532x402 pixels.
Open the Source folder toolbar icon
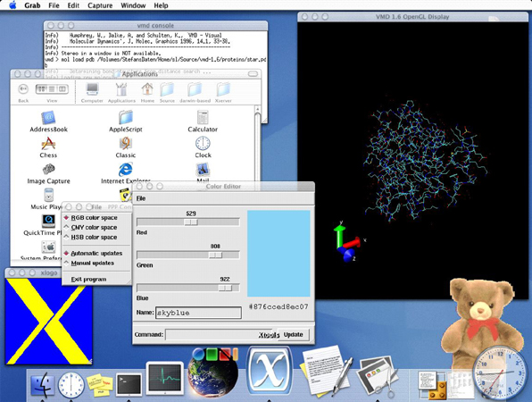click(x=167, y=89)
